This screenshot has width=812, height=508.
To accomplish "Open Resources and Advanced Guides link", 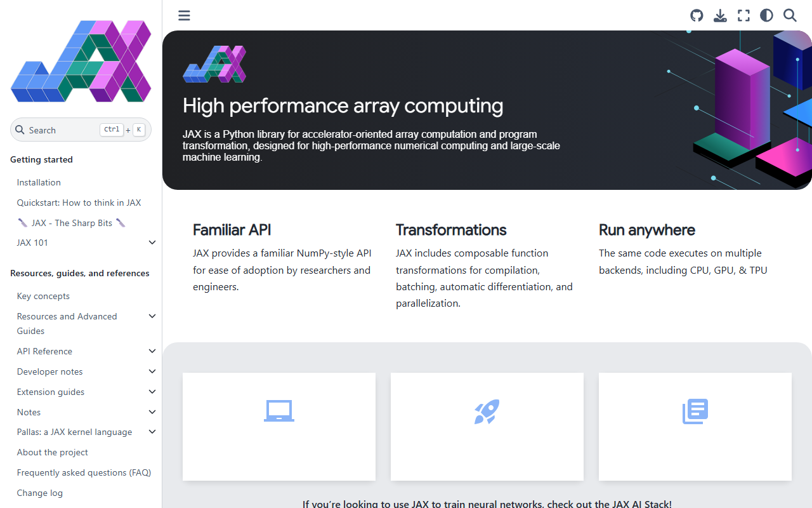I will point(67,323).
